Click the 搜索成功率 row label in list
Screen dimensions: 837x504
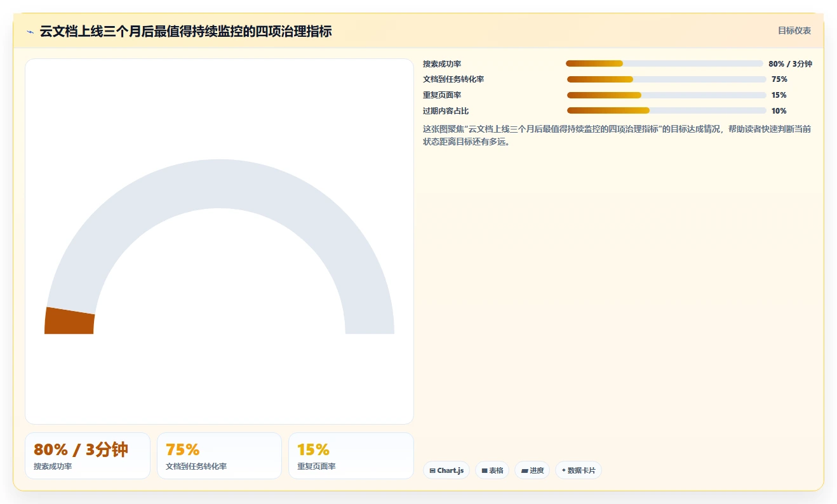click(442, 63)
